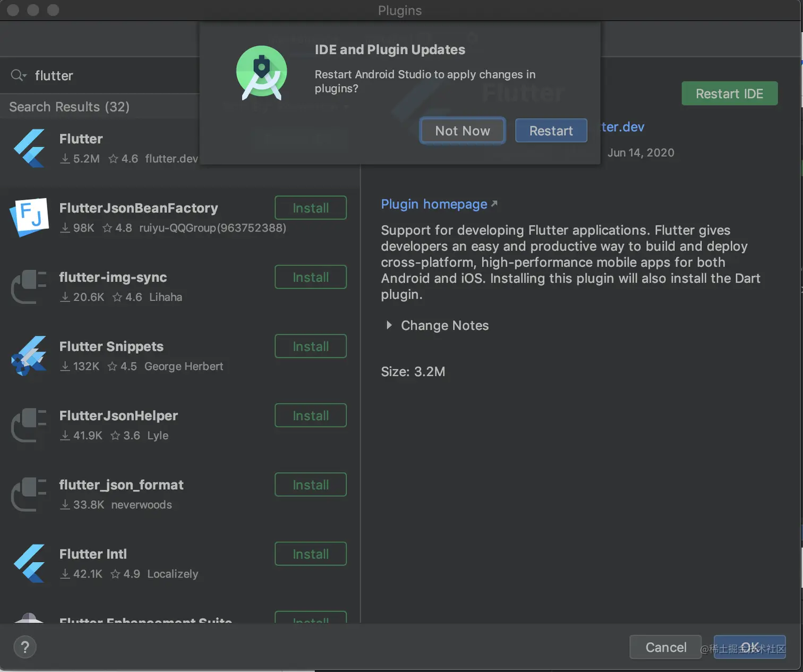Confirm Restart in update dialog
The image size is (803, 672).
[x=551, y=131]
